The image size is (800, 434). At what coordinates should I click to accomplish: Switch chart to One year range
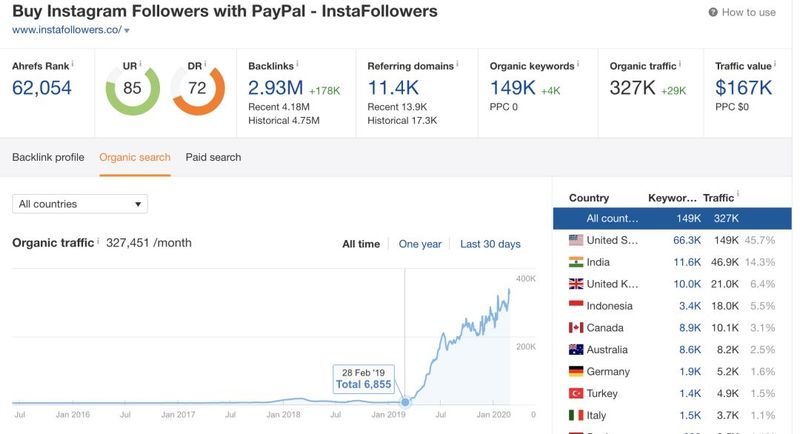(420, 244)
